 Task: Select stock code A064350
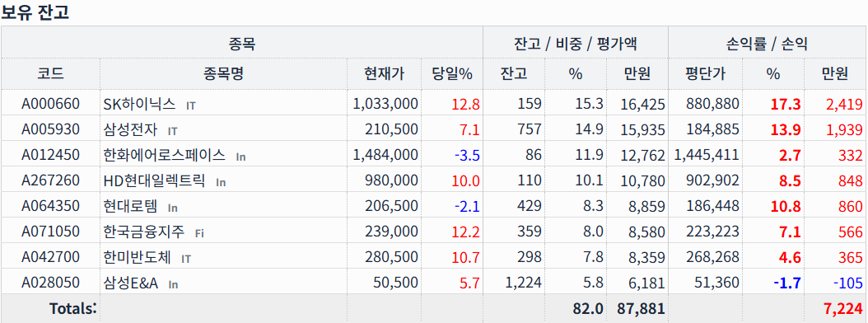[x=50, y=205]
